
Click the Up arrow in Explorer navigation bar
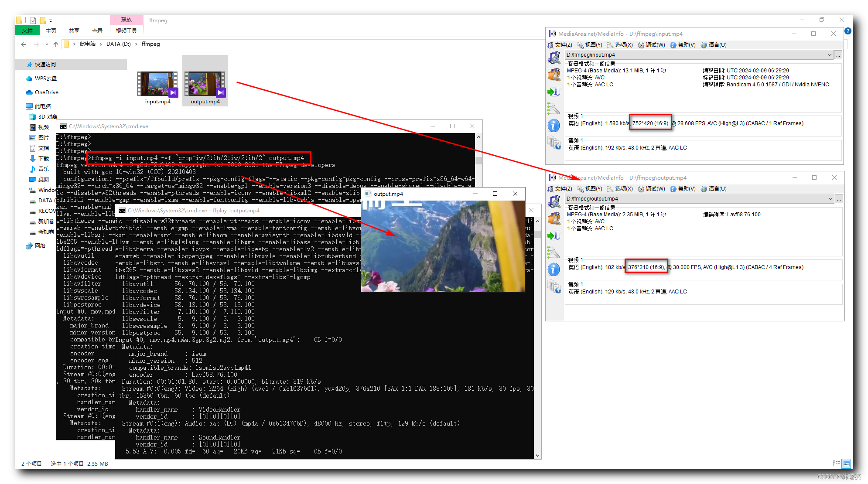(x=56, y=44)
